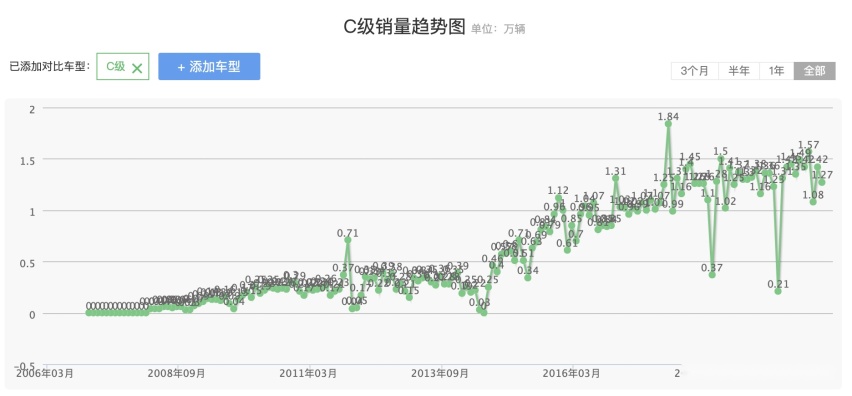
Task: Click the y-axis value 2
Action: coord(32,109)
